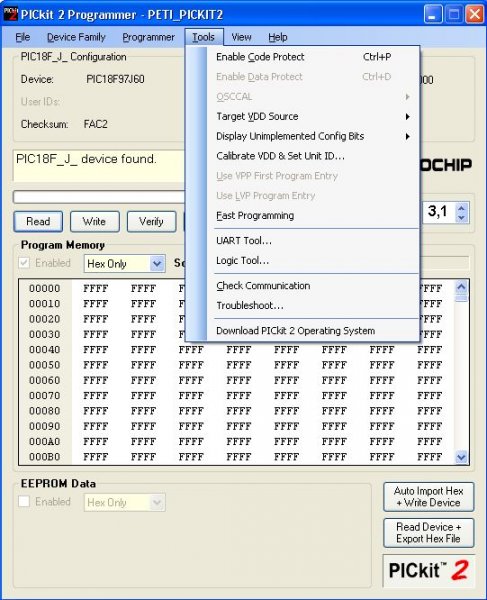487x600 pixels.
Task: Click the Checksum value FAC2
Action: pyautogui.click(x=96, y=124)
